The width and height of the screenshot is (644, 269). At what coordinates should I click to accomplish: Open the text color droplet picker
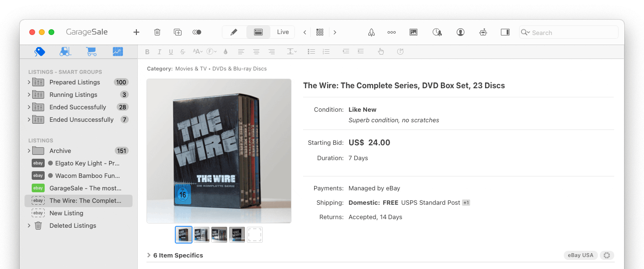(x=226, y=51)
